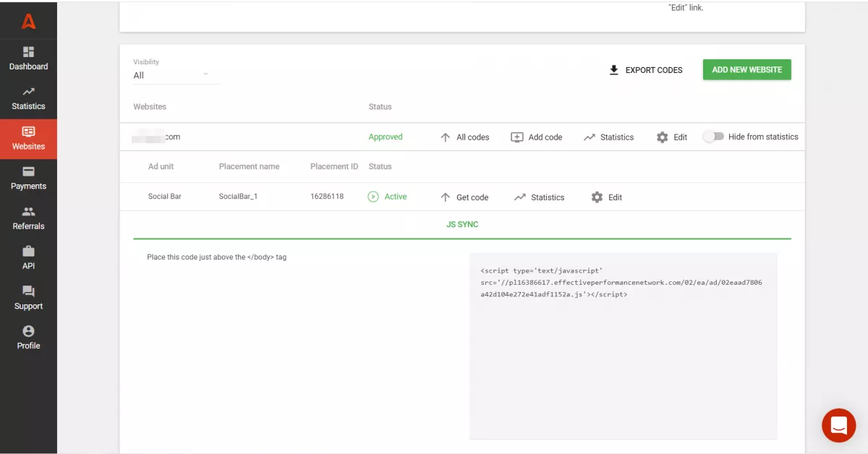Screen dimensions: 868x454
Task: Click Get code for SocialBar_1
Action: pos(472,197)
